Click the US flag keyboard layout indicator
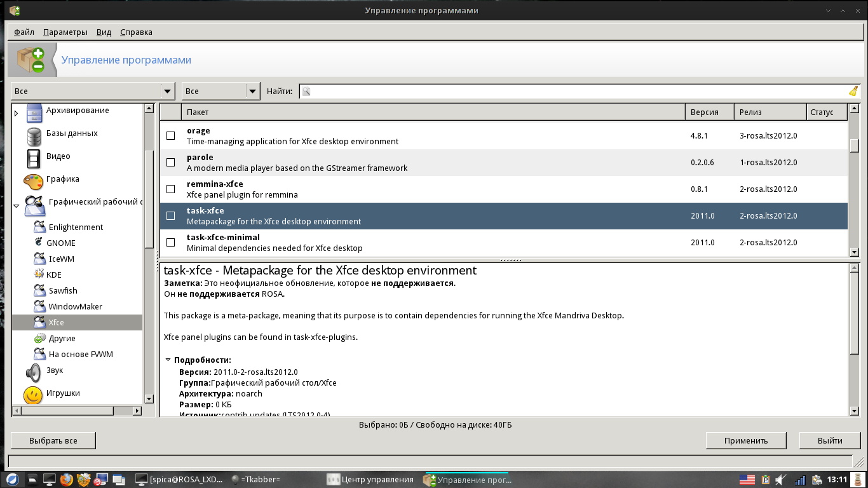The width and height of the screenshot is (868, 488). [x=747, y=479]
